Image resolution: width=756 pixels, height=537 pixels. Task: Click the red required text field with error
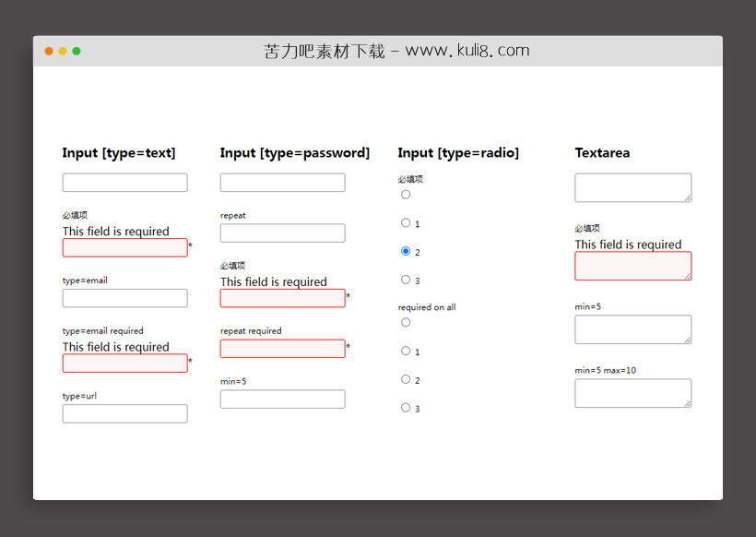124,247
